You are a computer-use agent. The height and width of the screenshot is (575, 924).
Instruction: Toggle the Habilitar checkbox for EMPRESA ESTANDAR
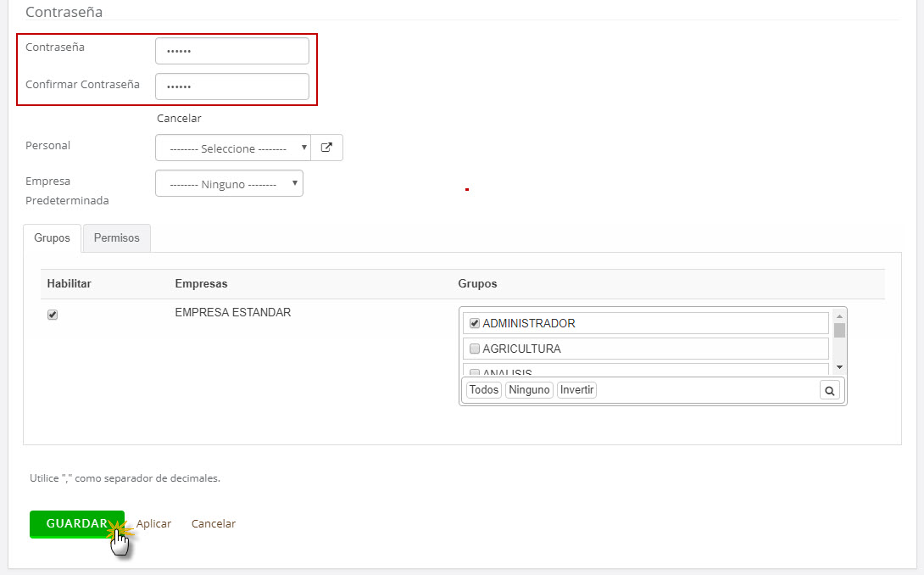(53, 315)
